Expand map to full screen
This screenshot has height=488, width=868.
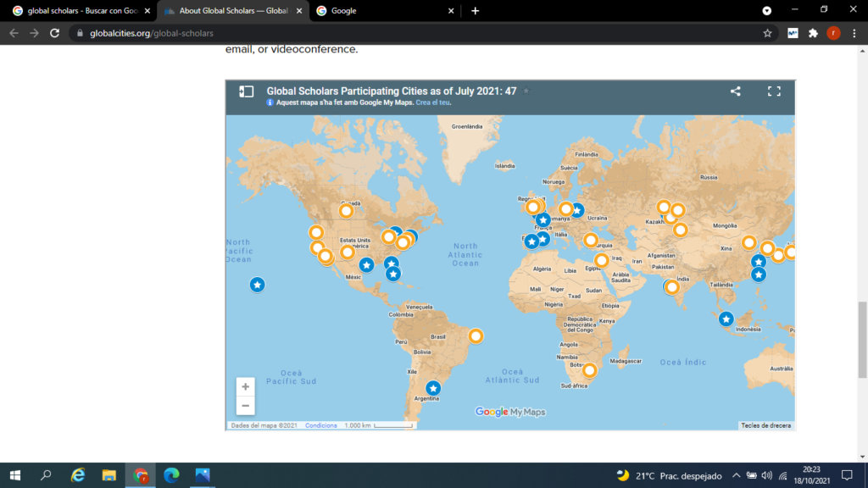pos(773,91)
